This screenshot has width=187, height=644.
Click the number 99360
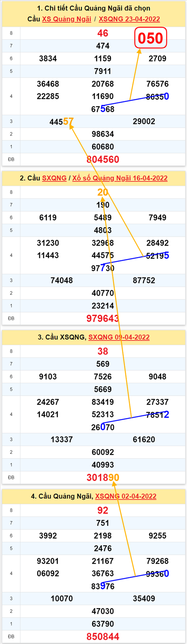(x=158, y=574)
